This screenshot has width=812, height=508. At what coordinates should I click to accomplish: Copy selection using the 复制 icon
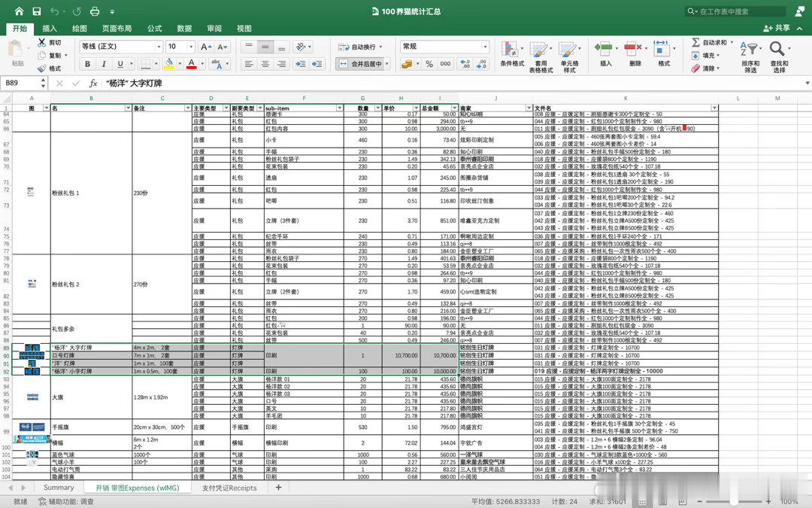pos(42,55)
